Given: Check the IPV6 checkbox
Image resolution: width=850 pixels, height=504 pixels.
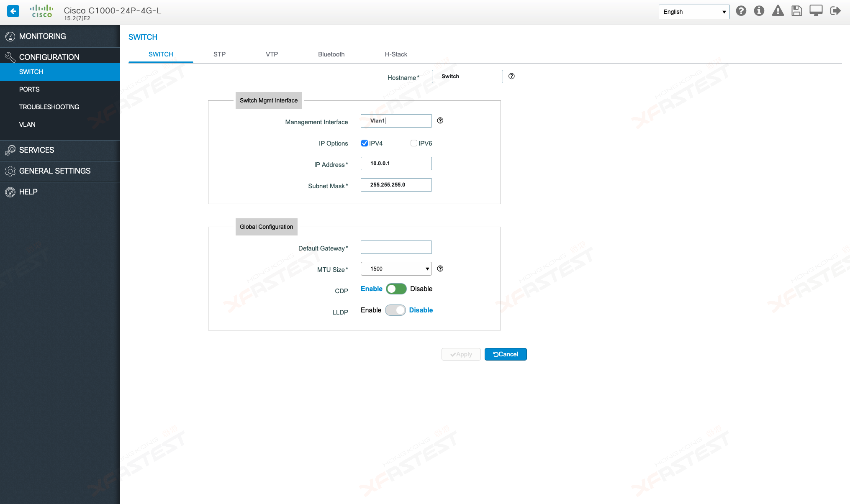Looking at the screenshot, I should point(414,143).
